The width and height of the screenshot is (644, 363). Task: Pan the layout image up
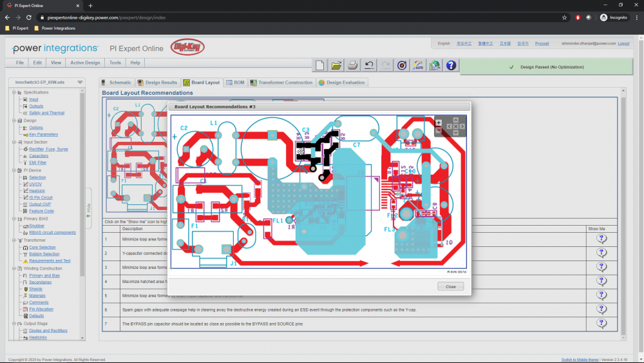click(x=455, y=120)
